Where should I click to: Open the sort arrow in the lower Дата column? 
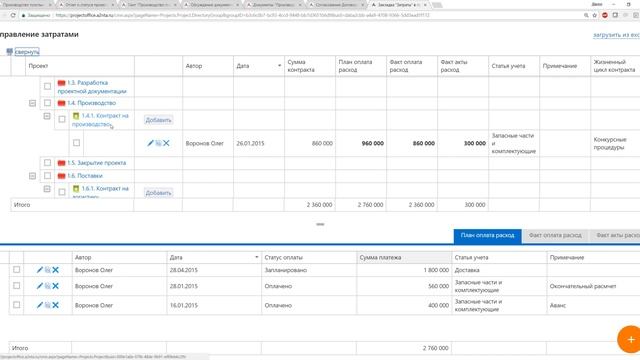[256, 257]
